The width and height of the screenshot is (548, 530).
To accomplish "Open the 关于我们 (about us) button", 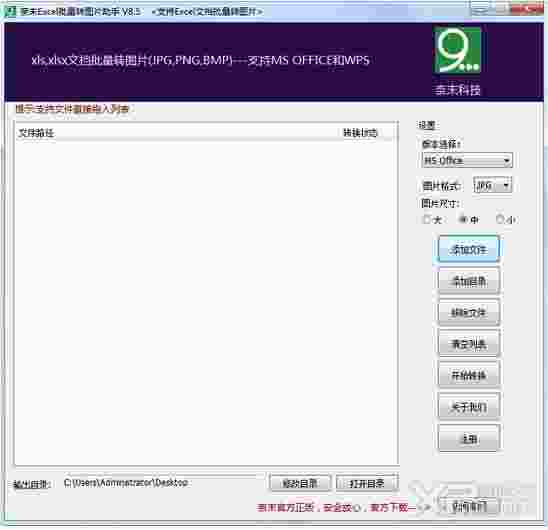I will [x=469, y=407].
